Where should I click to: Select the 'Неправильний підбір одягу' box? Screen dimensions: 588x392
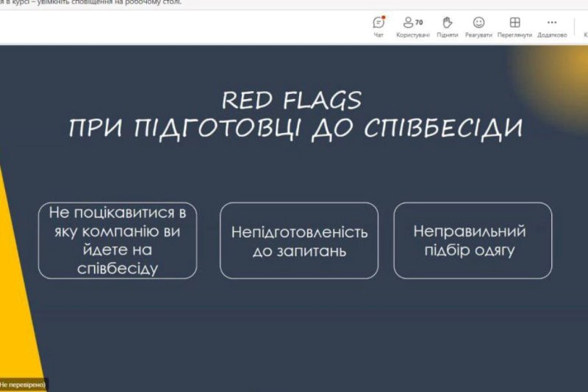pyautogui.click(x=473, y=240)
